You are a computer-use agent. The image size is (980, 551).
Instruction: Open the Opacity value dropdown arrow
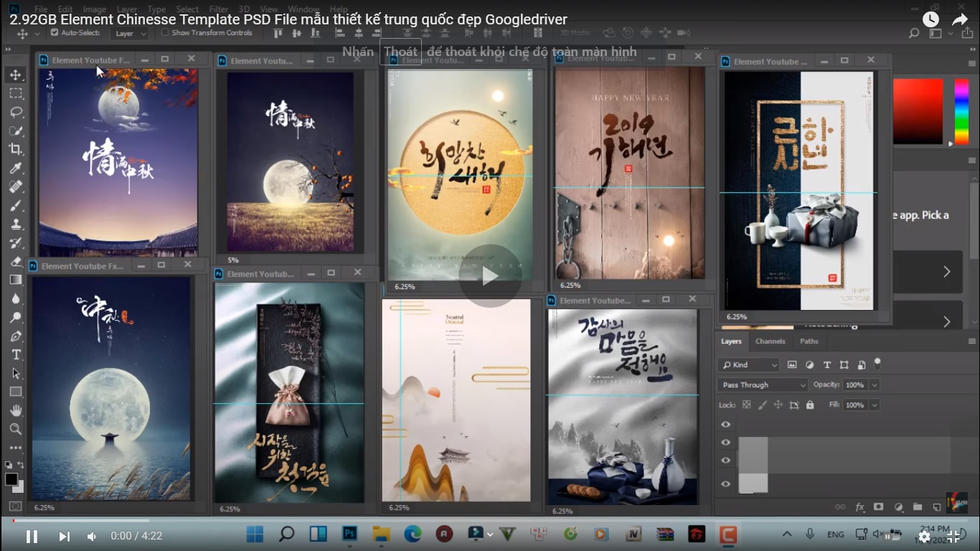tap(874, 385)
